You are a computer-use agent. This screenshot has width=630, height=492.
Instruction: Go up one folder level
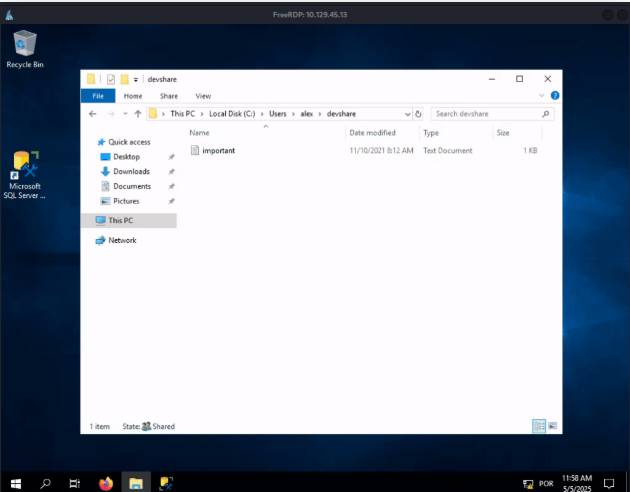click(x=137, y=114)
